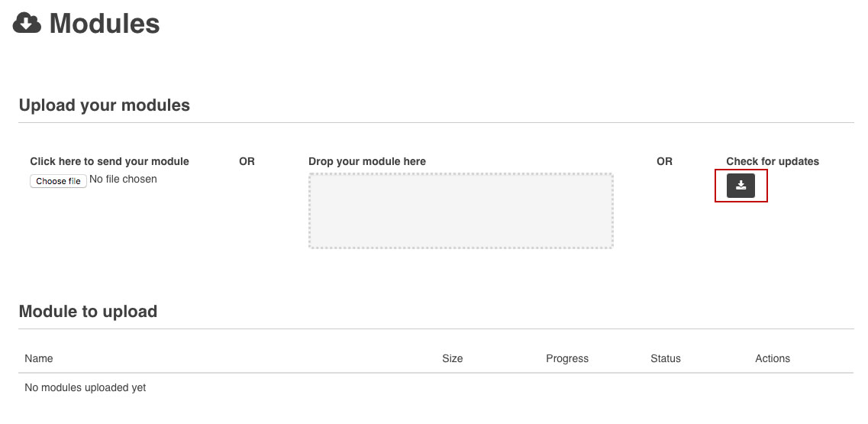Click the Check for updates download button

(x=741, y=186)
